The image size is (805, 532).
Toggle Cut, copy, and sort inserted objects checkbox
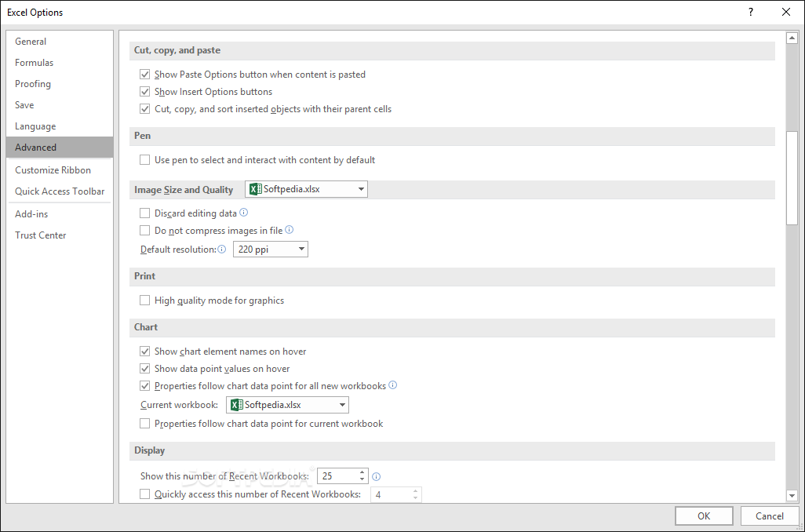point(145,109)
